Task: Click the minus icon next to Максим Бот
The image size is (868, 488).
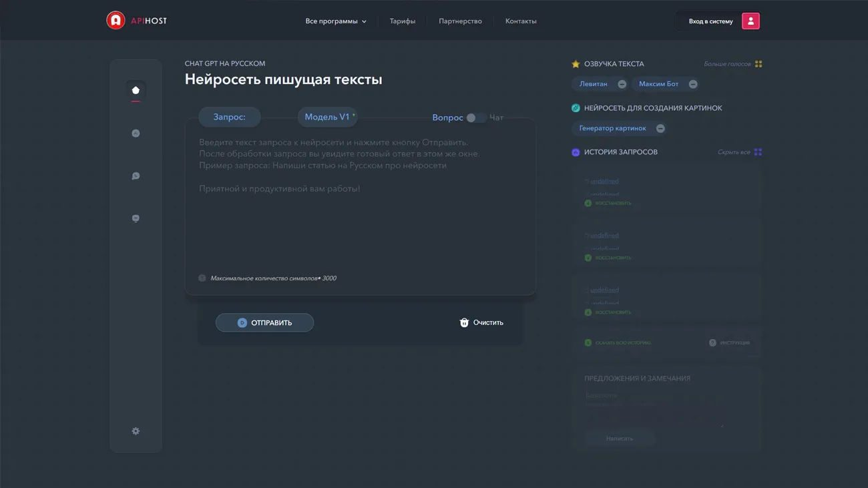Action: pyautogui.click(x=693, y=84)
